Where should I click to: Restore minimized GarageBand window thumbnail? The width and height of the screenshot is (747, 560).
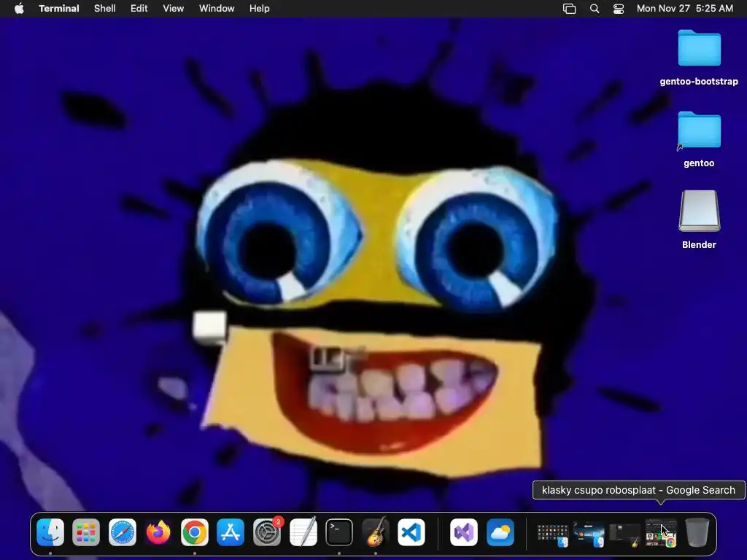click(624, 534)
